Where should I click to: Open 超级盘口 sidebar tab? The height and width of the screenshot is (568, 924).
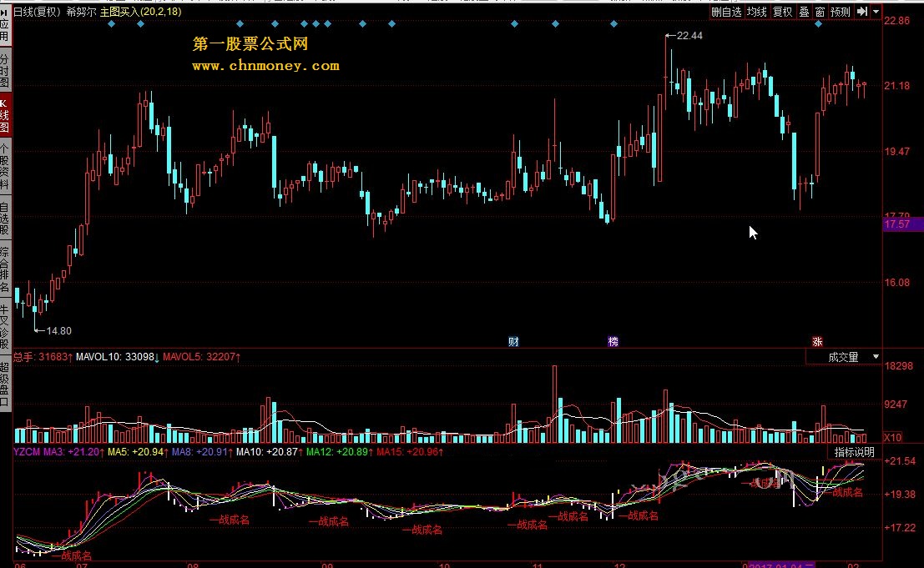tap(5, 385)
